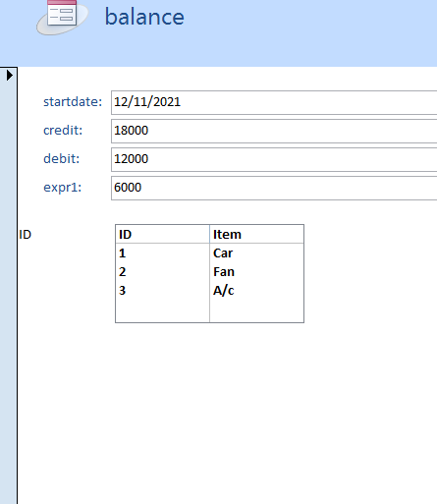Click the ID label beside the list box
This screenshot has width=437, height=504.
point(26,235)
